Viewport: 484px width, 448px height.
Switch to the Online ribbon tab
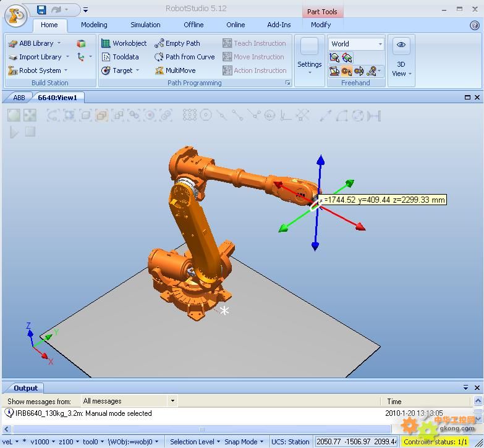[x=236, y=25]
